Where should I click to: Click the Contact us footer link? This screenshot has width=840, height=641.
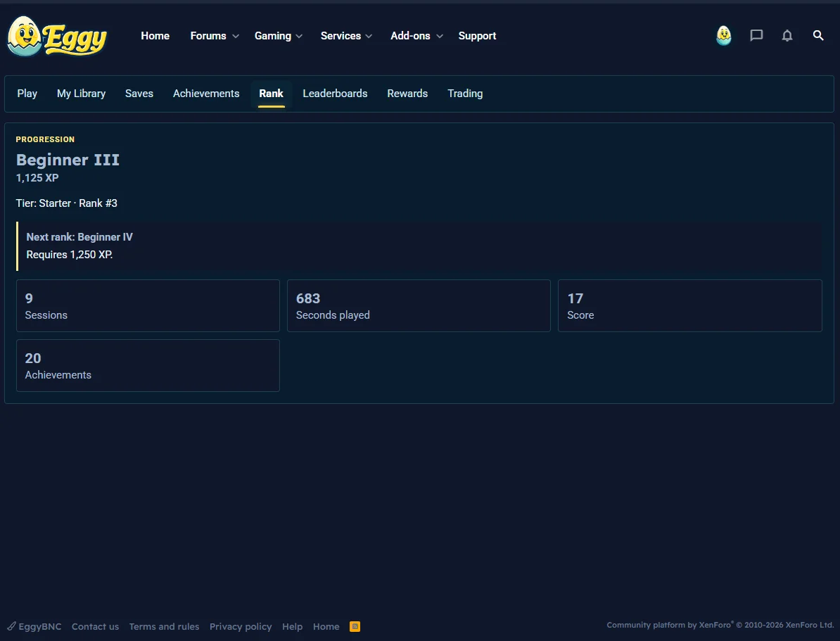[96, 626]
